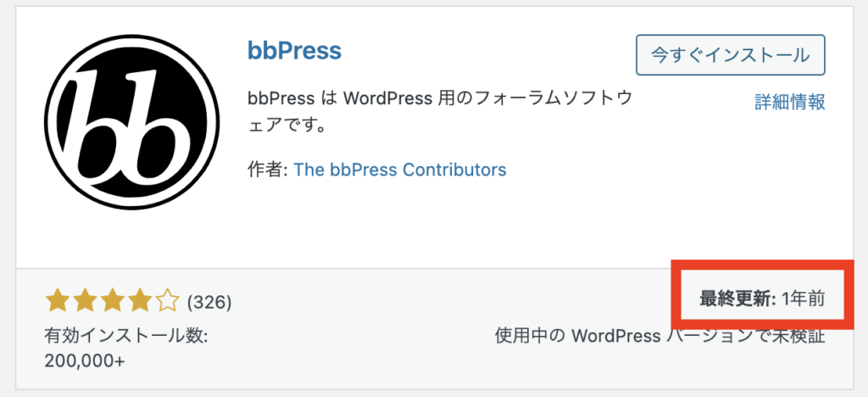Click the empty fifth rating star

[166, 302]
